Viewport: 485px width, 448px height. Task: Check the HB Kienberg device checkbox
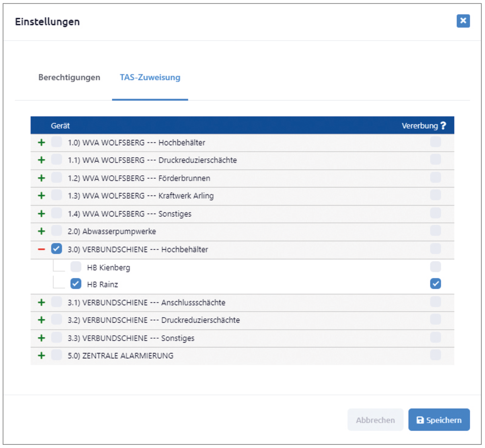[76, 267]
